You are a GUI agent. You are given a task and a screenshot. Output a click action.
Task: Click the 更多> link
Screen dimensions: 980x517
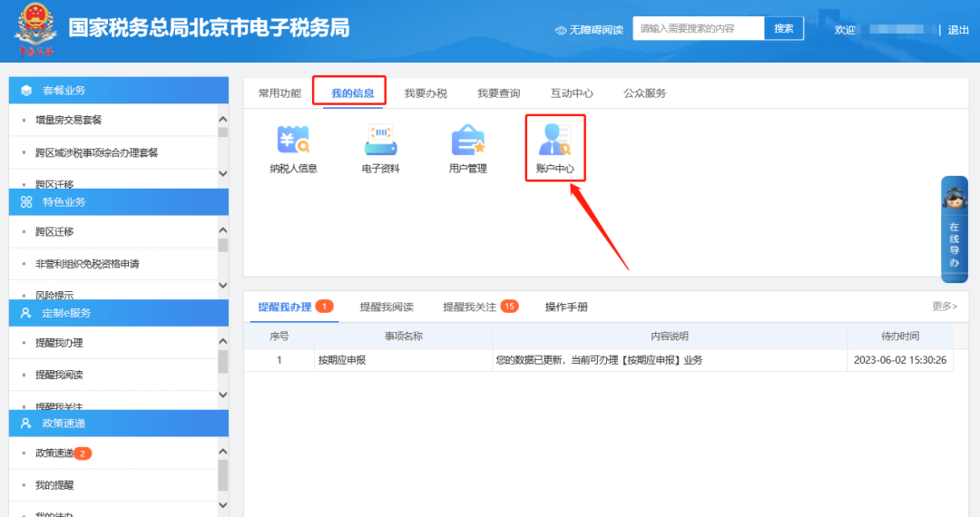944,307
